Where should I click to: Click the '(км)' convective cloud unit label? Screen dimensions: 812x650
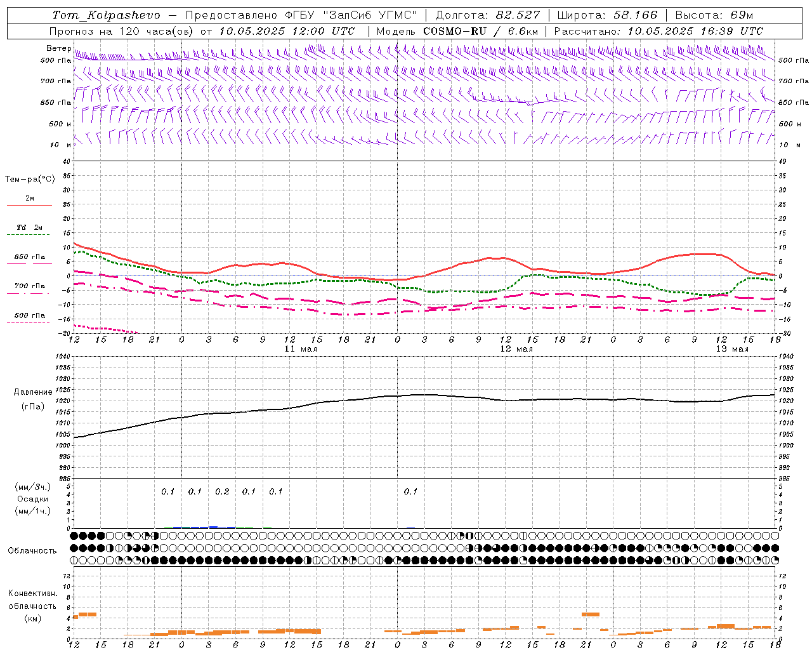point(32,618)
